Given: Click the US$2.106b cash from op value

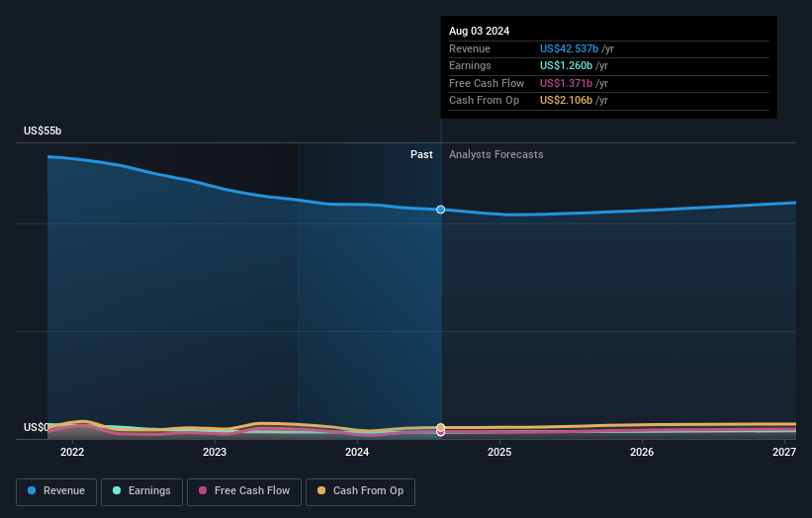Looking at the screenshot, I should pos(566,101).
